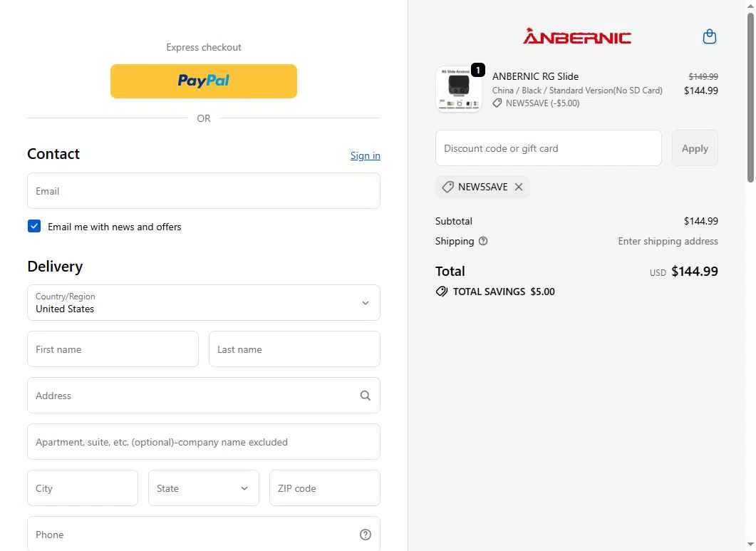
Task: Click the Delivery heading
Action: coord(55,267)
